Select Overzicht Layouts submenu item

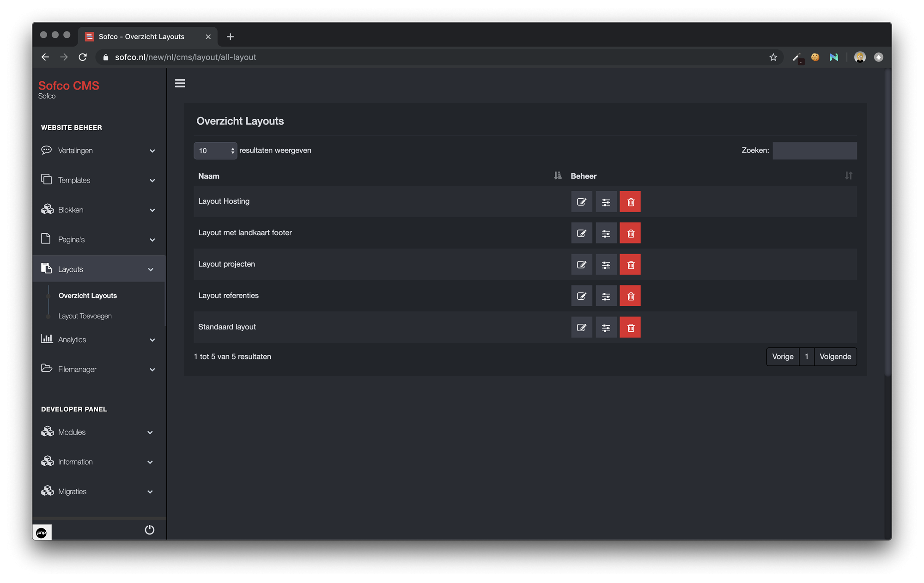point(88,296)
